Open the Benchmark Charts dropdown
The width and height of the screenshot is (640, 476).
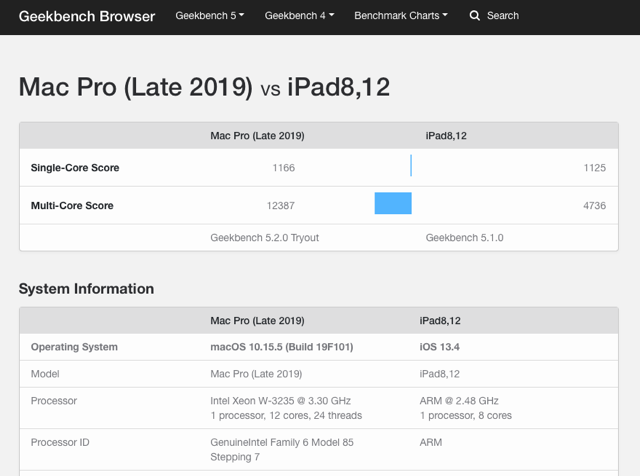click(x=401, y=16)
